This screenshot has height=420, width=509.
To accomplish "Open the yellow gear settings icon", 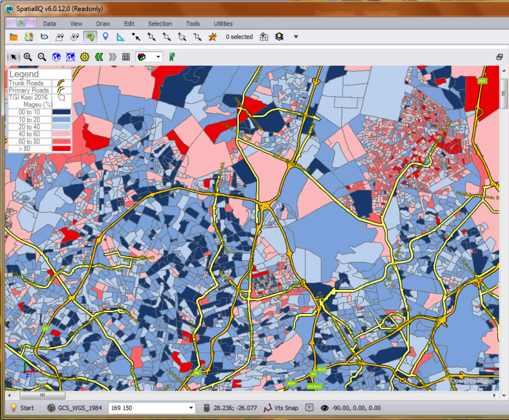I will click(x=85, y=57).
